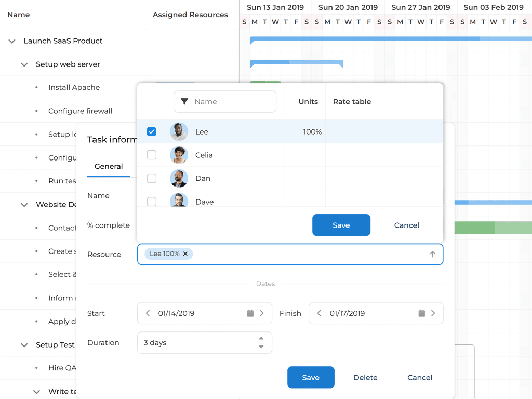Check Dan's assignment checkbox
The height and width of the screenshot is (399, 532).
tap(152, 178)
